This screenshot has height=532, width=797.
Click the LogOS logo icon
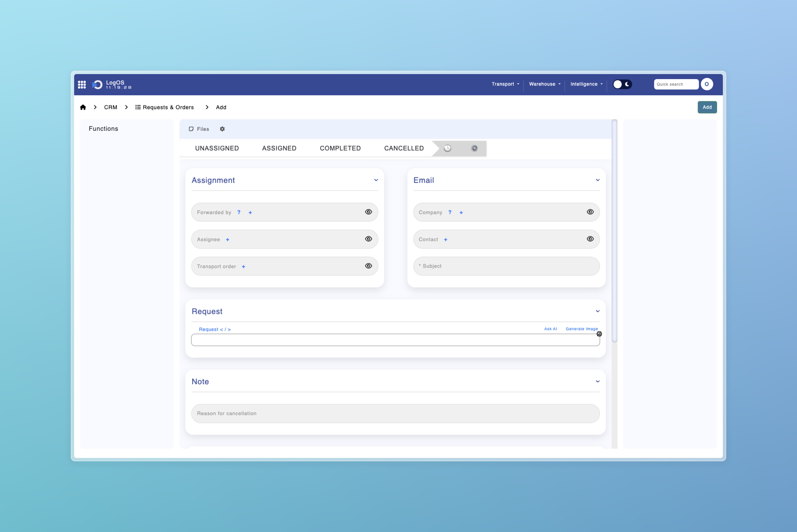98,84
